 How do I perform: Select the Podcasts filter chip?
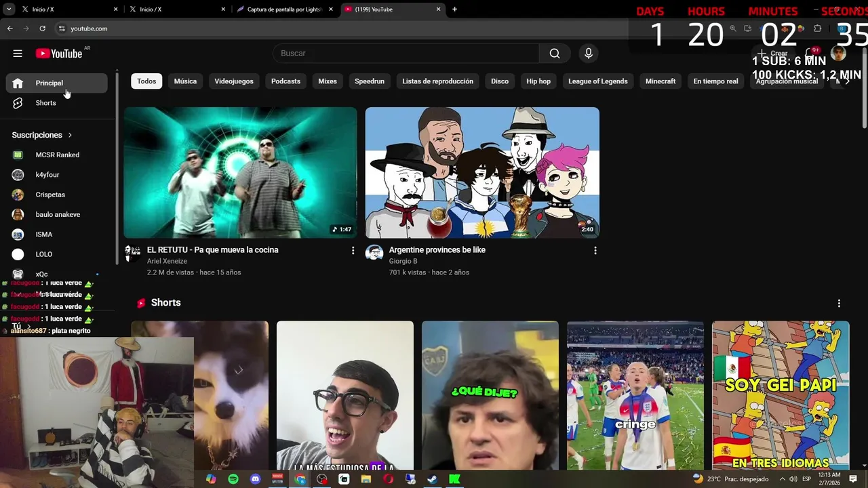click(285, 81)
